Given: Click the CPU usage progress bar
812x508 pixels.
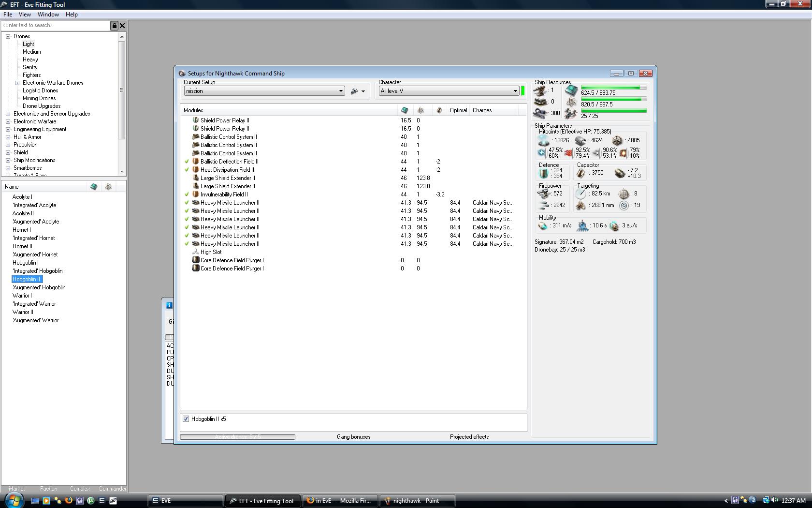Looking at the screenshot, I should click(x=614, y=88).
